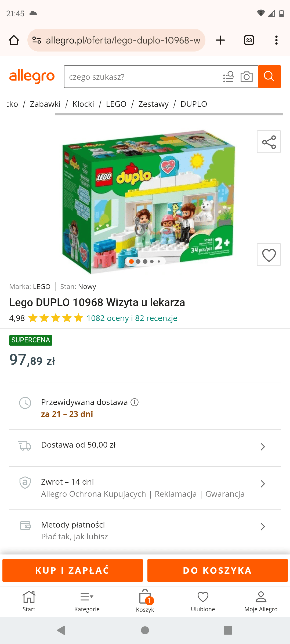Image resolution: width=290 pixels, height=644 pixels.
Task: Select second image carousel dot
Action: pyautogui.click(x=138, y=261)
